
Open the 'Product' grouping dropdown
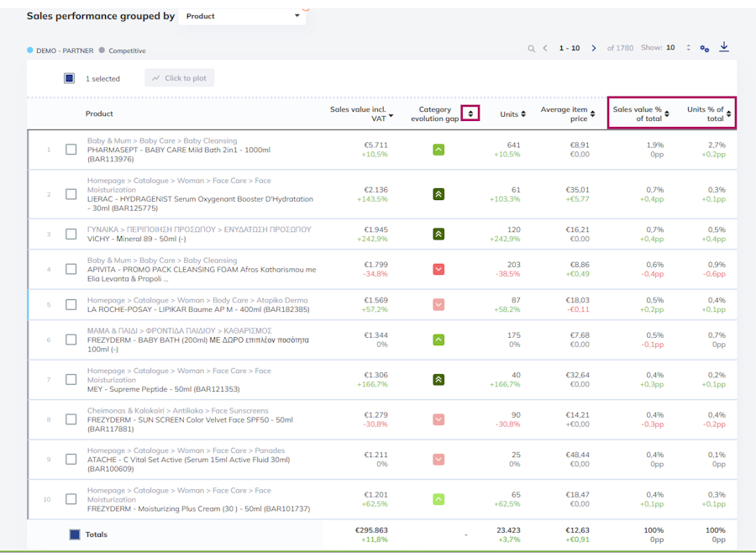[242, 16]
